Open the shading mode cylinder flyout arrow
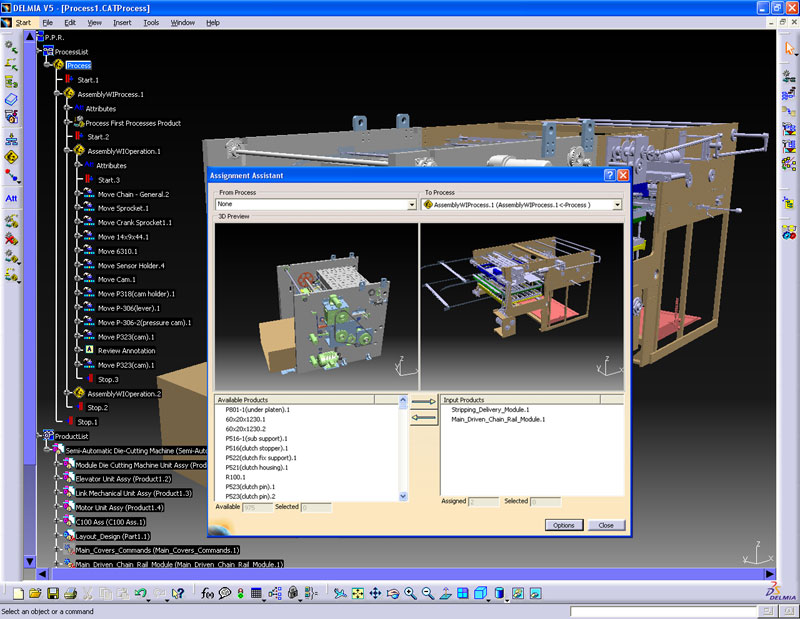This screenshot has height=619, width=800. pos(507,600)
